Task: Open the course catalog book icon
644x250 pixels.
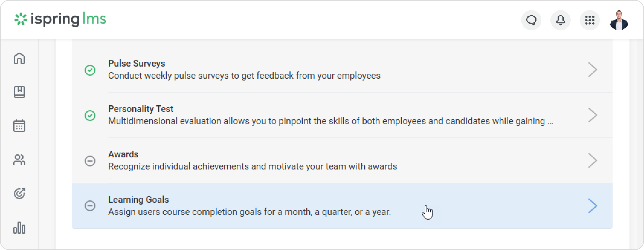Action: [x=19, y=92]
